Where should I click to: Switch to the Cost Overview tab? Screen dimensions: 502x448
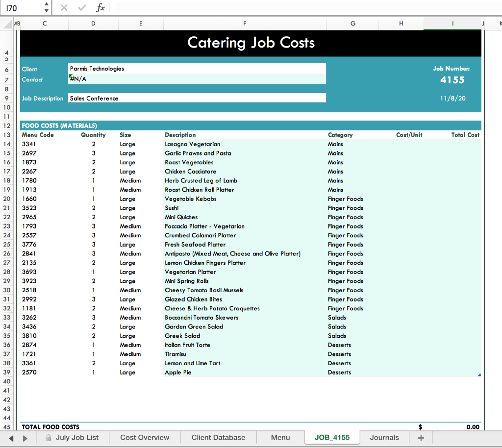point(145,438)
